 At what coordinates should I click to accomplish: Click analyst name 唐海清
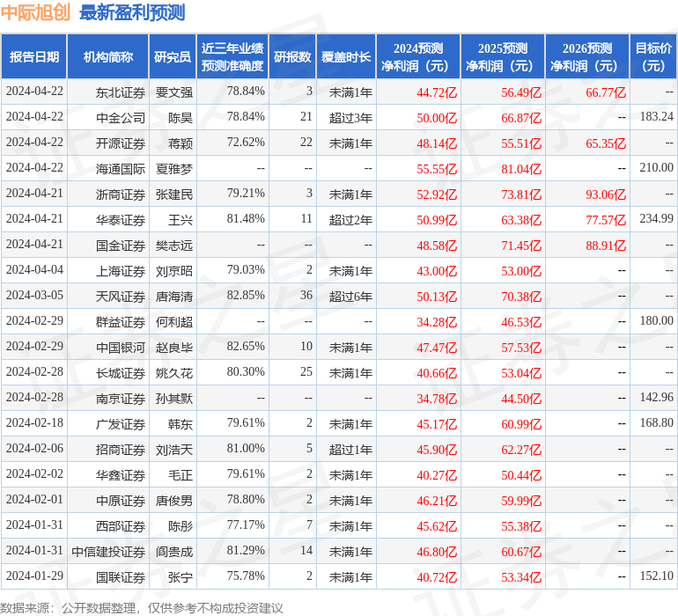click(x=173, y=297)
